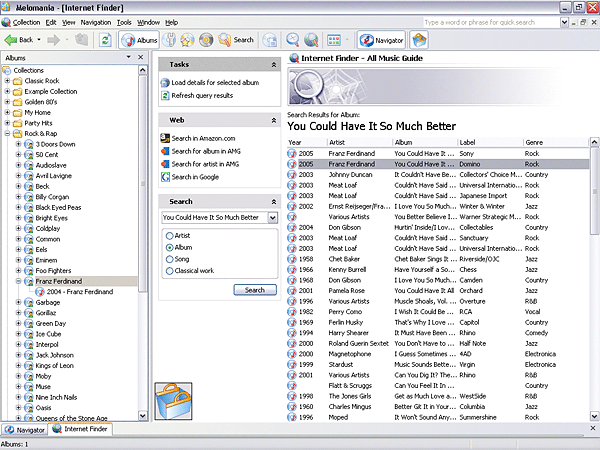The image size is (600, 450).
Task: Click the Albums toolbar button
Action: point(140,40)
